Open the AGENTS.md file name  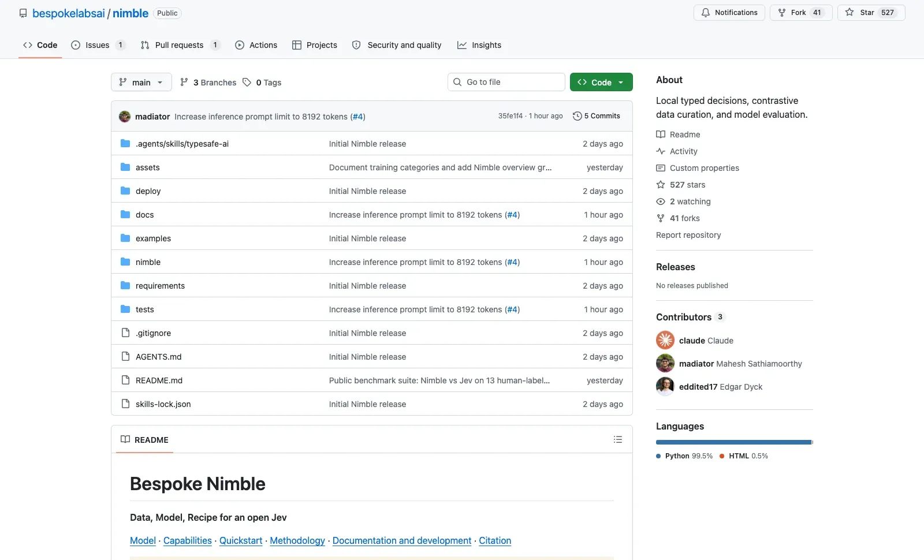[158, 357]
